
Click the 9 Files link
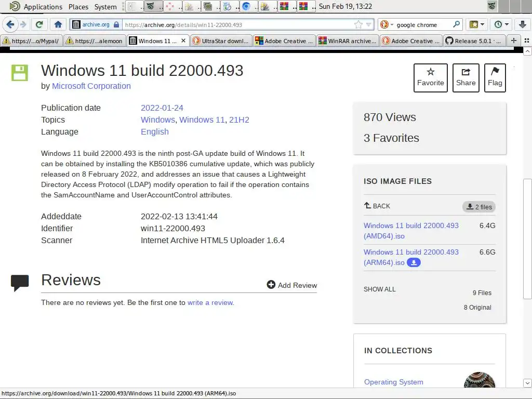coord(482,293)
